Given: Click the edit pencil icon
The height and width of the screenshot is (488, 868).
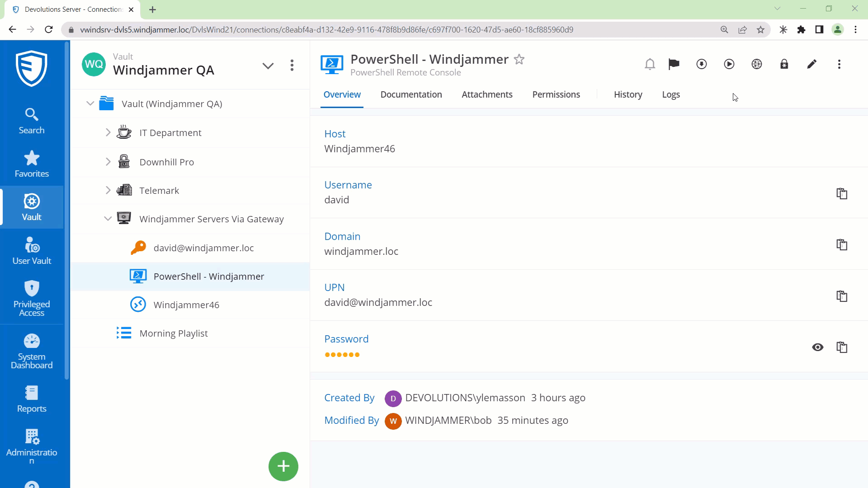Looking at the screenshot, I should pos(812,64).
